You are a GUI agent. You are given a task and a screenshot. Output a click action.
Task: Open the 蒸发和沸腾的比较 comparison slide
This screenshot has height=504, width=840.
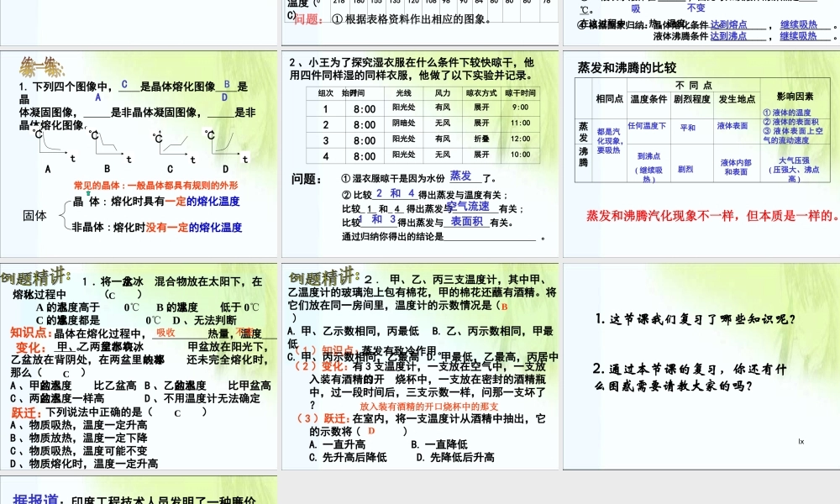point(701,155)
